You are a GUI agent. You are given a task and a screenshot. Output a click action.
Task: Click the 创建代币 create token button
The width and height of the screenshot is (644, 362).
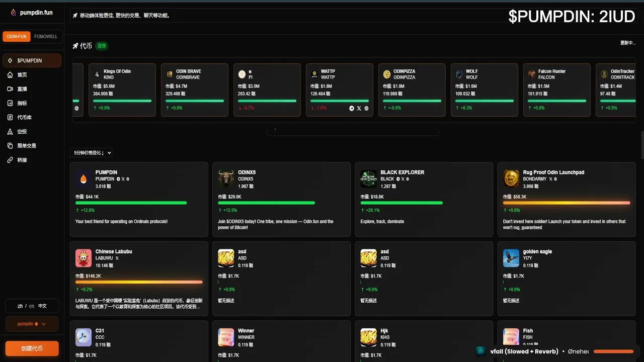(32, 348)
